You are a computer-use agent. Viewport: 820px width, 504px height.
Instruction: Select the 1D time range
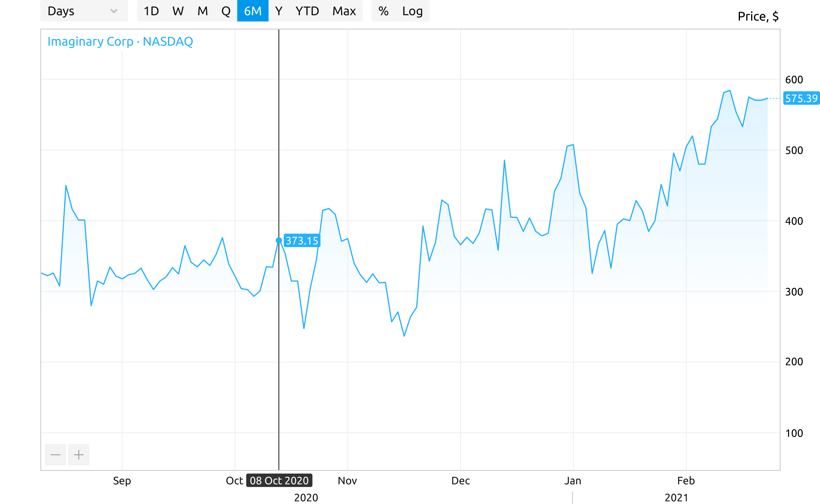[151, 11]
